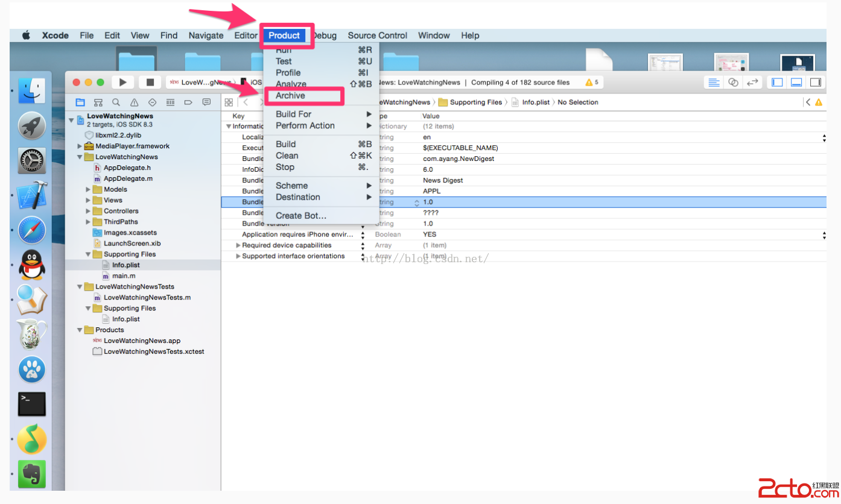Viewport: 841px width, 504px height.
Task: Expand the Models group triangle
Action: tap(88, 189)
